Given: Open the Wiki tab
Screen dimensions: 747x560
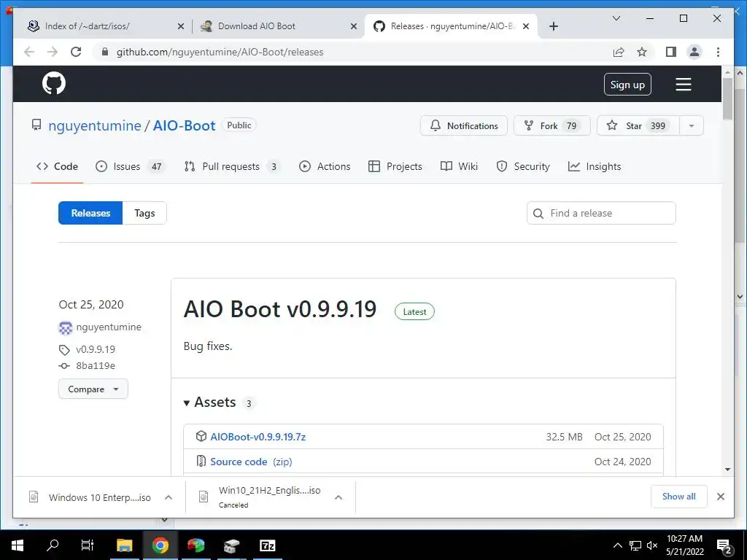Looking at the screenshot, I should (460, 166).
